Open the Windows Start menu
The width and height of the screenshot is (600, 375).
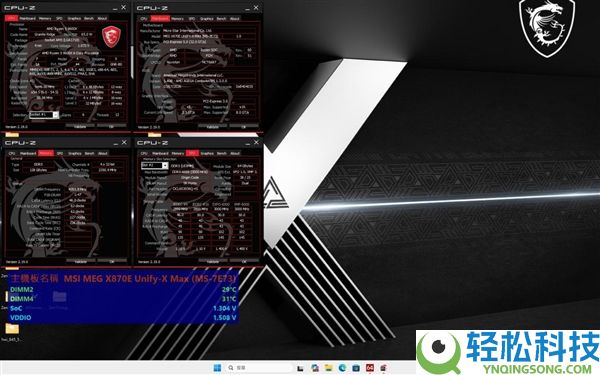point(217,368)
